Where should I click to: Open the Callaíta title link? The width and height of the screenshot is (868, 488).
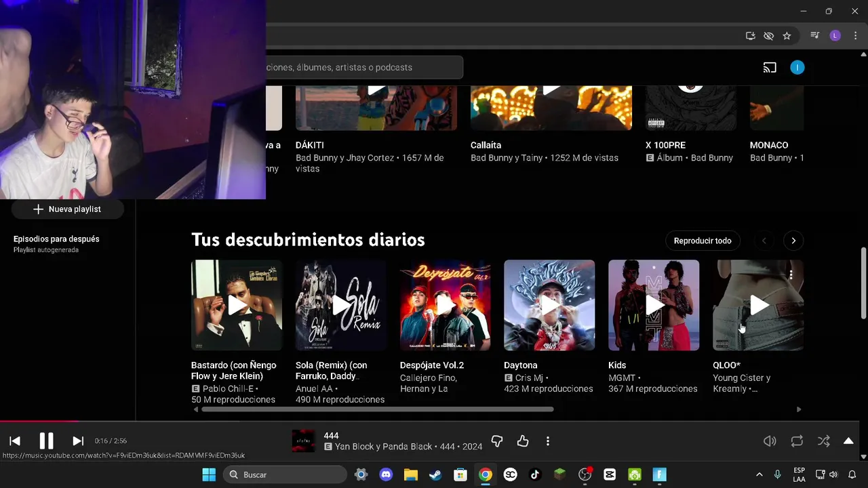click(x=486, y=145)
